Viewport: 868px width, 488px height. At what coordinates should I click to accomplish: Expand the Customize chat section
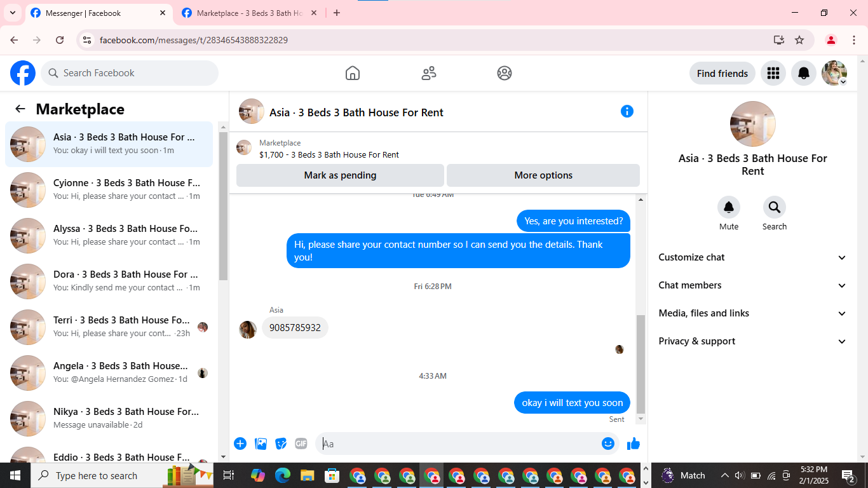click(753, 257)
